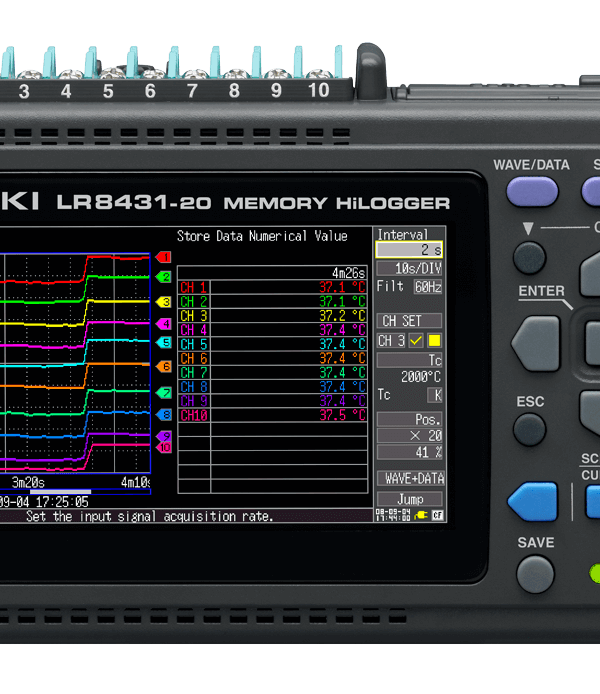Push the round SAVE key
The width and height of the screenshot is (600, 694).
point(535,574)
